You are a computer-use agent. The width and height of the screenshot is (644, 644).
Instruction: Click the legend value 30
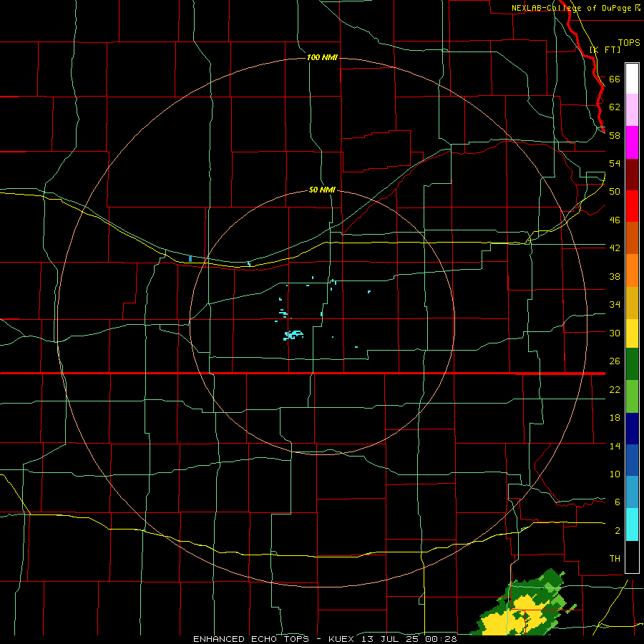(x=615, y=333)
